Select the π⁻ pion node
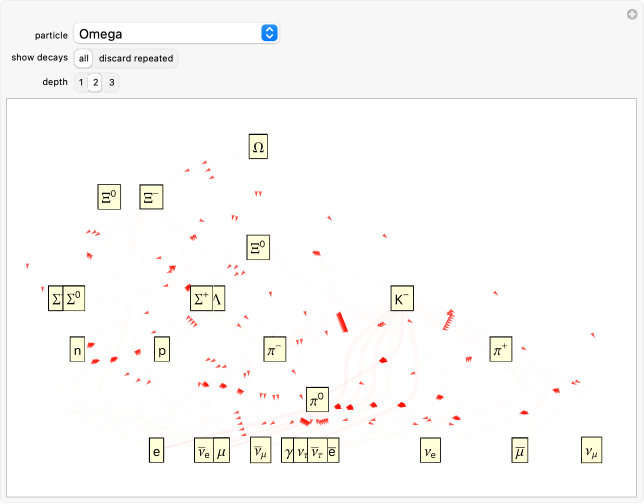This screenshot has height=504, width=644. coord(275,349)
